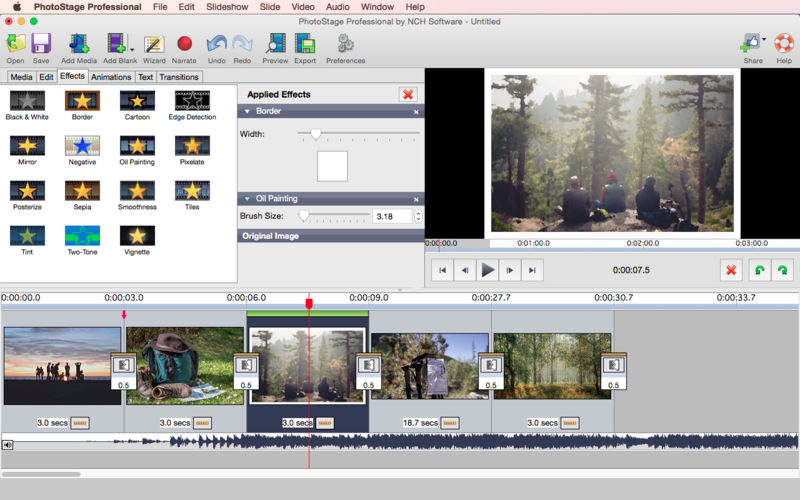Image resolution: width=800 pixels, height=500 pixels.
Task: Play the slideshow preview
Action: point(487,270)
